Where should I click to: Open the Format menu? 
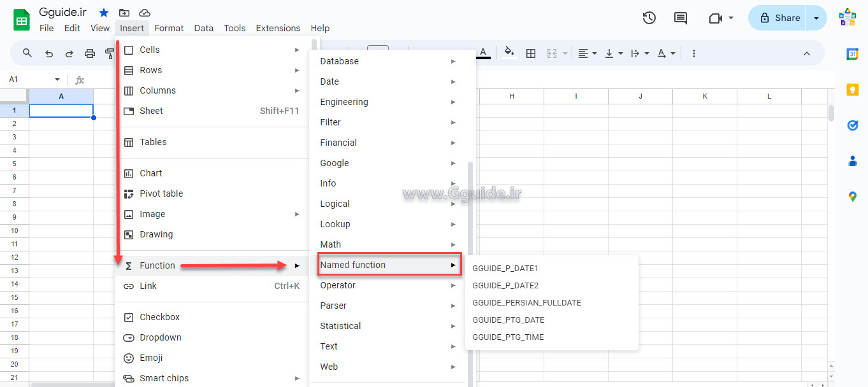(x=168, y=28)
